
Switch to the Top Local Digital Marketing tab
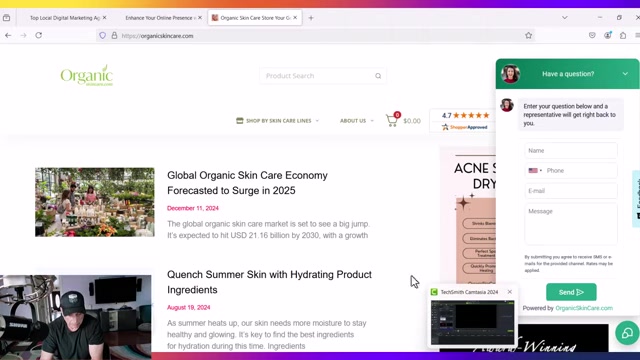click(x=64, y=18)
